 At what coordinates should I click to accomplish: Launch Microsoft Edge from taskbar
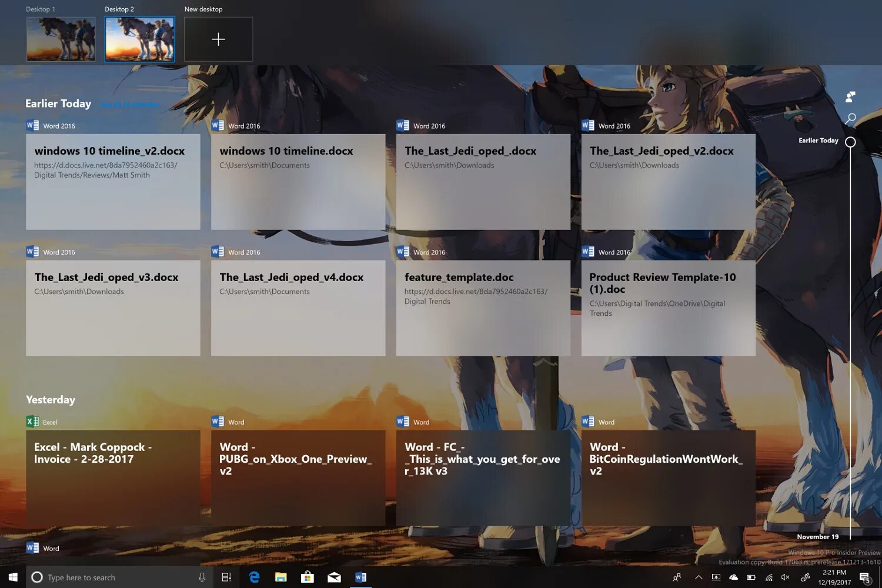click(254, 577)
